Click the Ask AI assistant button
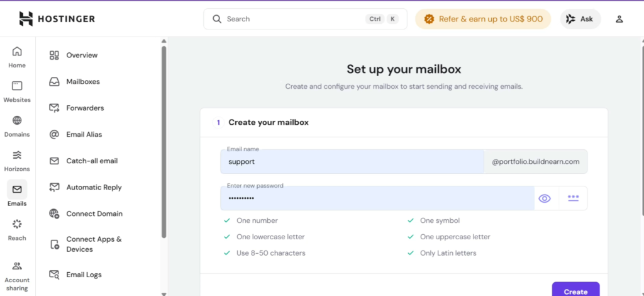The width and height of the screenshot is (644, 296). coord(580,19)
